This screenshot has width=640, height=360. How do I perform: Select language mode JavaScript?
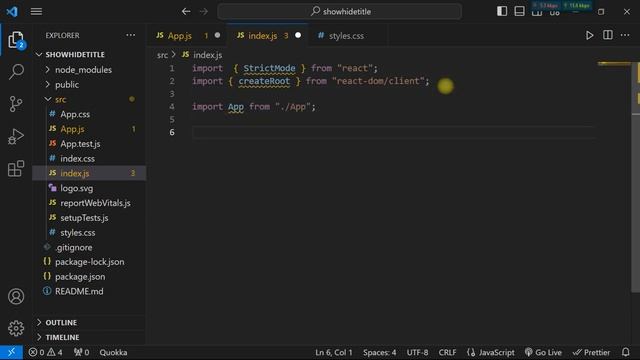click(x=491, y=352)
